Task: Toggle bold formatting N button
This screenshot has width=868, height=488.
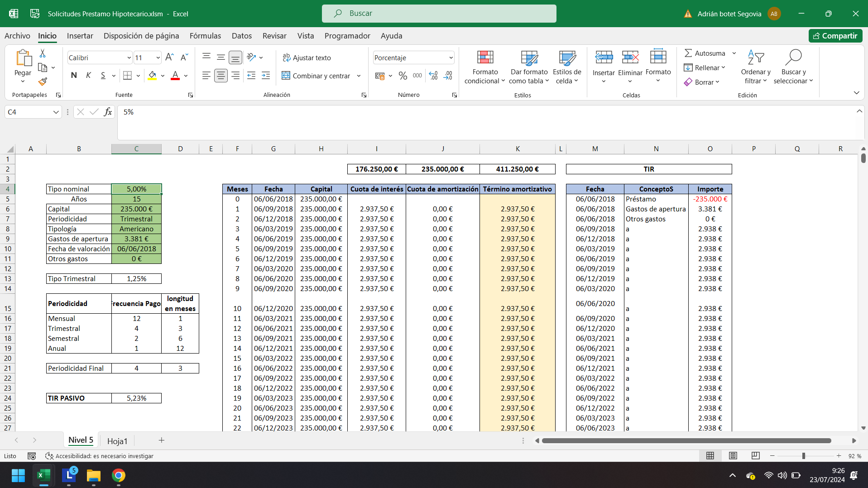Action: 74,76
